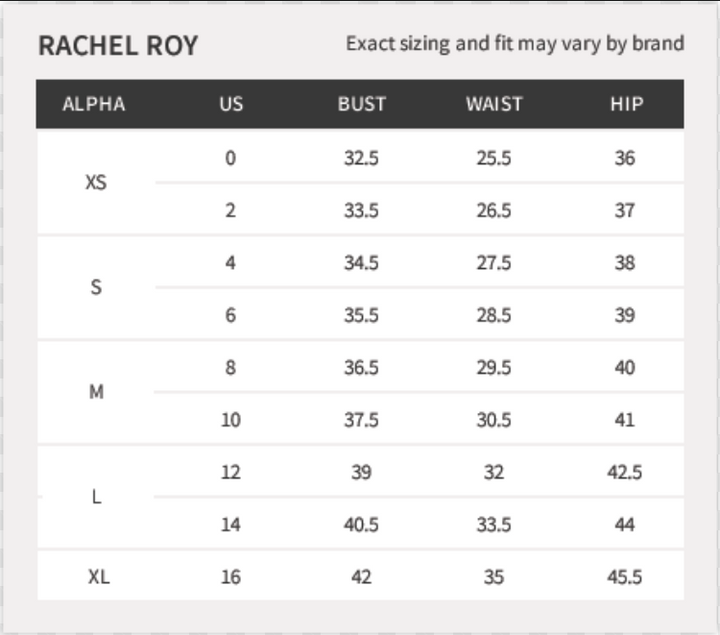Click the RACHEL ROY brand title
This screenshot has width=720, height=635.
pyautogui.click(x=118, y=45)
